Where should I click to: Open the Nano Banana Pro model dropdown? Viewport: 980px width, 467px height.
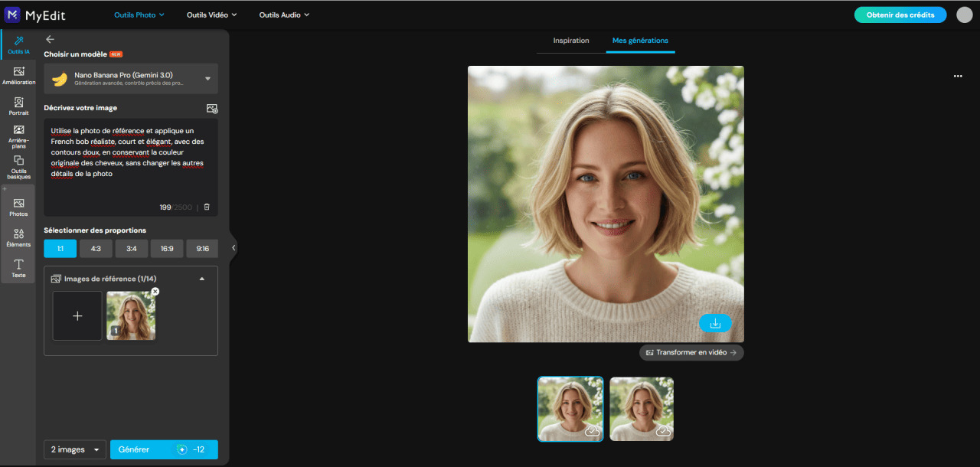point(131,79)
